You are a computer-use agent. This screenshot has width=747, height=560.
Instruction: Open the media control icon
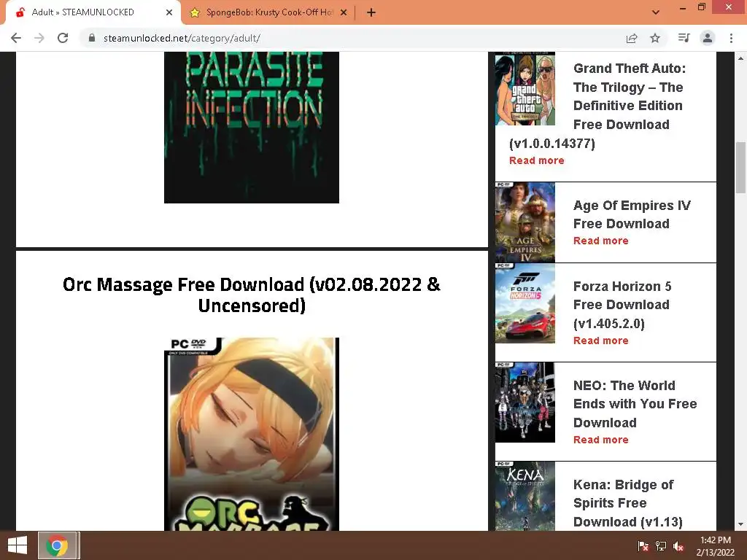click(x=684, y=38)
